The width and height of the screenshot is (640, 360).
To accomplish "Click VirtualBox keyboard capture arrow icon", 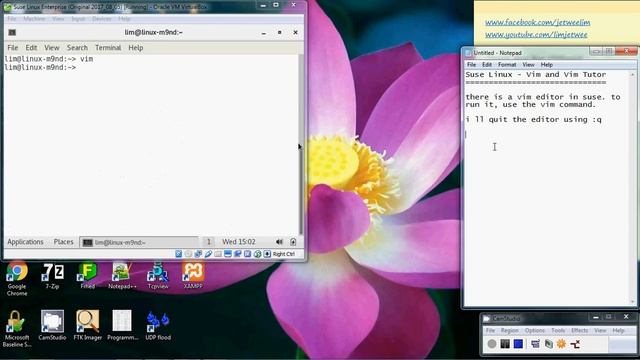I will [267, 254].
